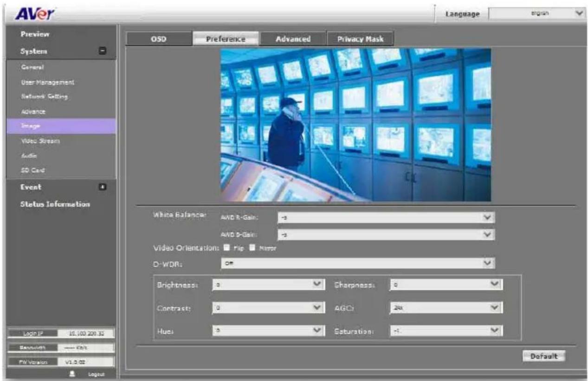Open the D-WDR dropdown
Image resolution: width=588 pixels, height=381 pixels.
[x=358, y=264]
